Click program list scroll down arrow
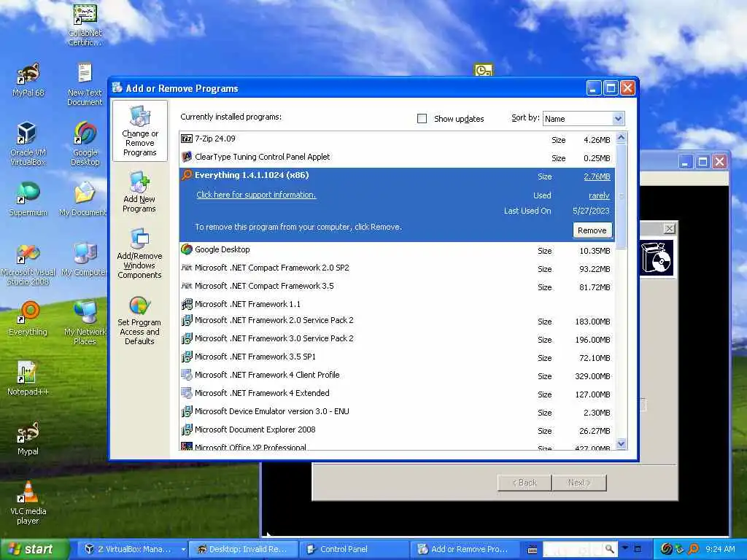Image resolution: width=747 pixels, height=560 pixels. tap(621, 444)
